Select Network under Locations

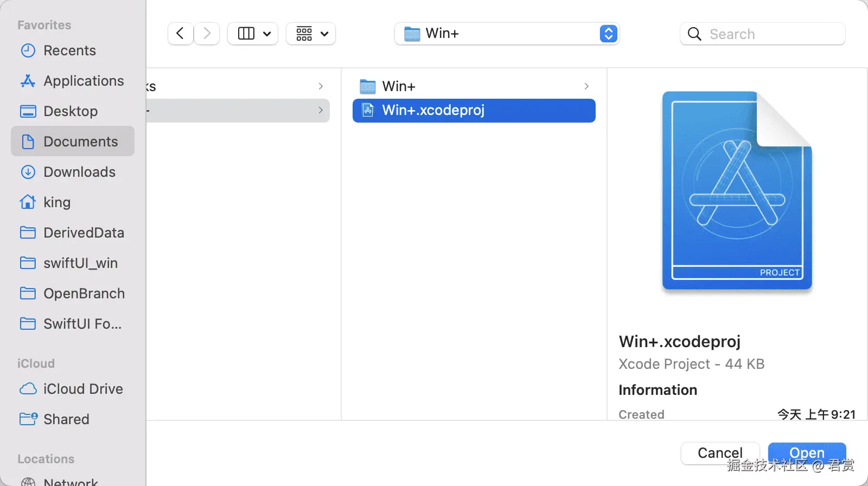coord(72,481)
